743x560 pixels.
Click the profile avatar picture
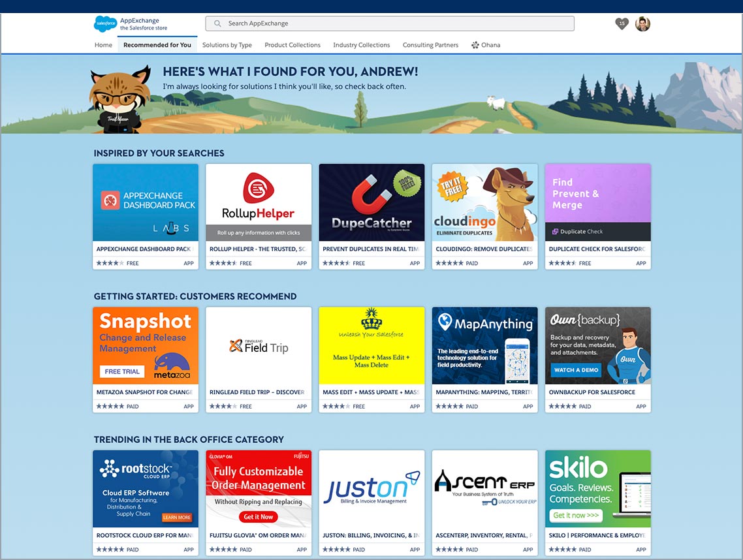point(642,23)
